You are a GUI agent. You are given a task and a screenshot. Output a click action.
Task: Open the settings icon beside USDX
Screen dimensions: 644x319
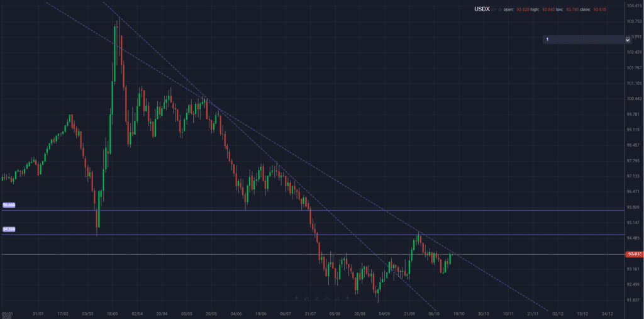500,9
